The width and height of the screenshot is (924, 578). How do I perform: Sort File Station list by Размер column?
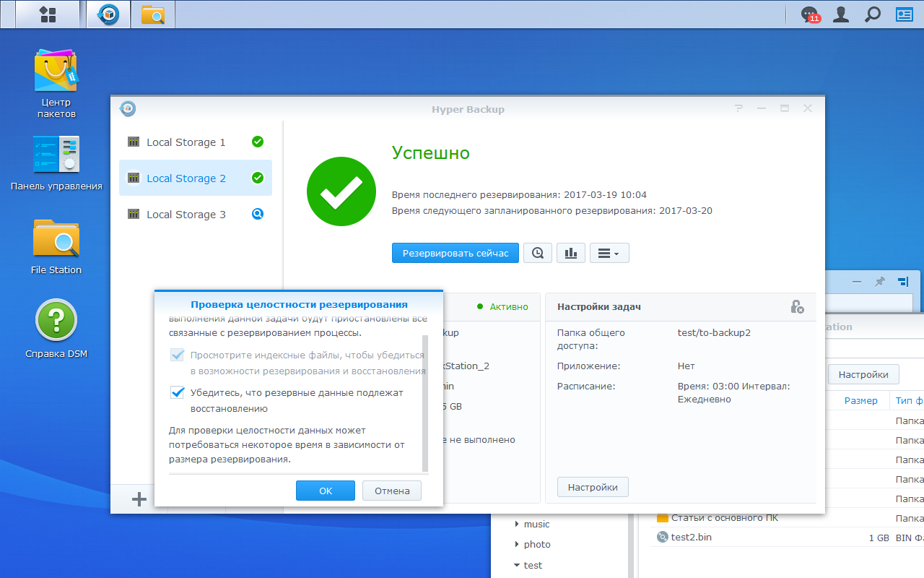(x=861, y=401)
